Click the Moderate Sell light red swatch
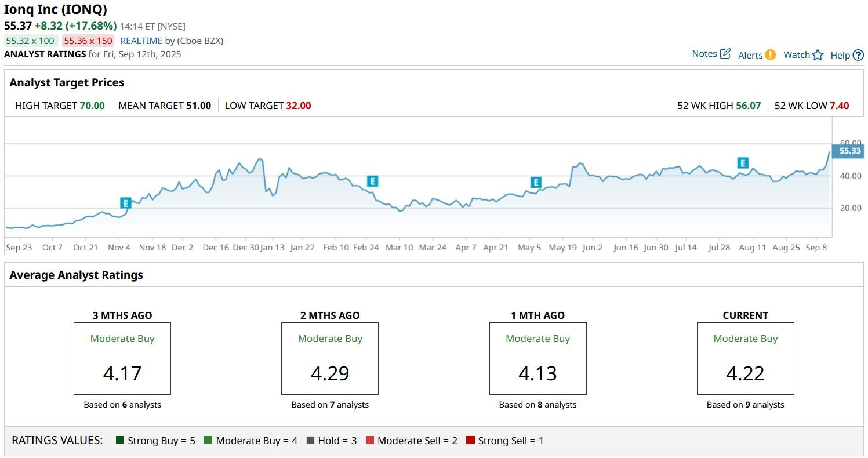The image size is (868, 458). (x=370, y=441)
